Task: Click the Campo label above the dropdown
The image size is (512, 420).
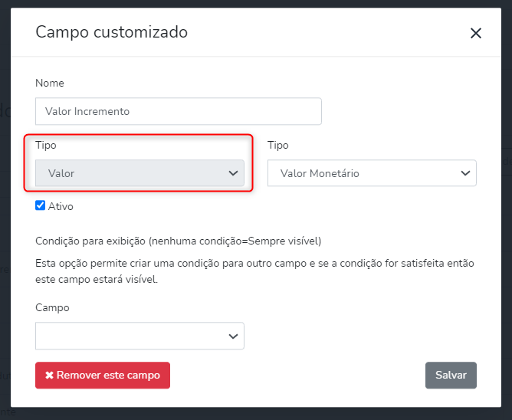Action: coord(52,307)
